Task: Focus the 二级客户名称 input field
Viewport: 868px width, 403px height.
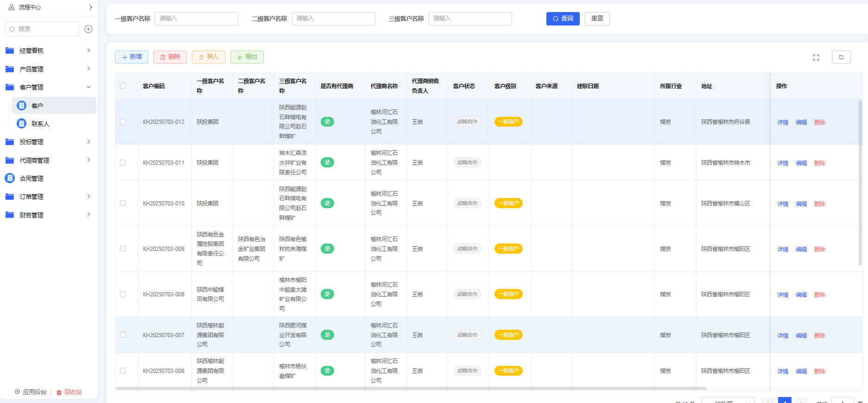Action: (334, 19)
